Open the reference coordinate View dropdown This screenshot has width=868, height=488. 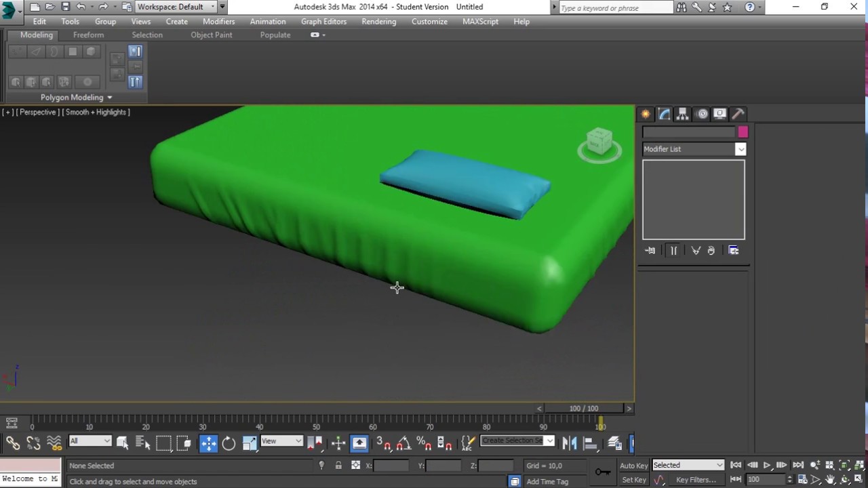[281, 441]
